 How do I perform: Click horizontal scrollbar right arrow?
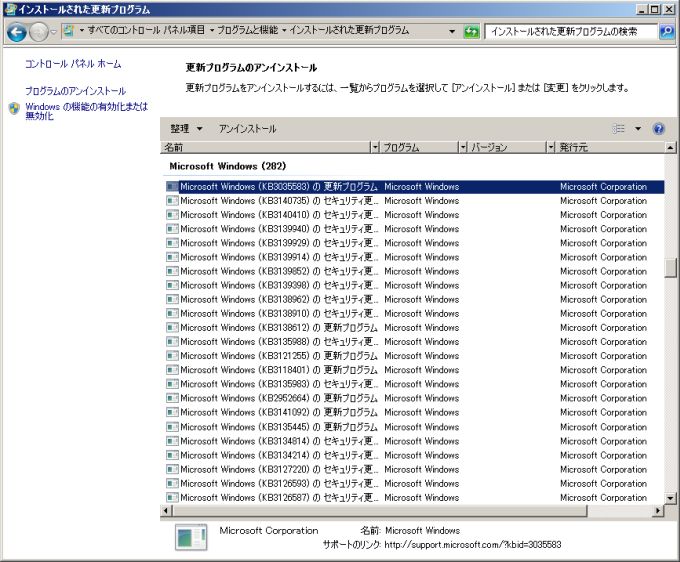(658, 510)
